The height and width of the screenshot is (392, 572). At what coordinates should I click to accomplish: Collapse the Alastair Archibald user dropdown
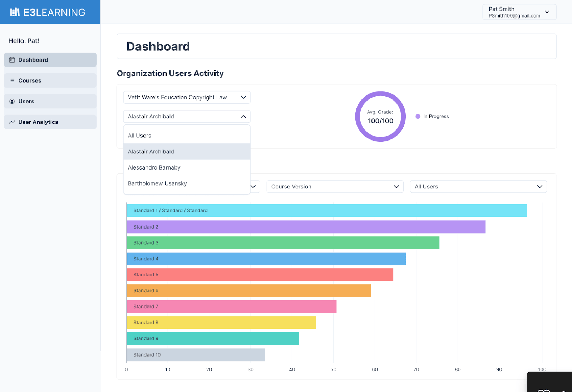(243, 117)
